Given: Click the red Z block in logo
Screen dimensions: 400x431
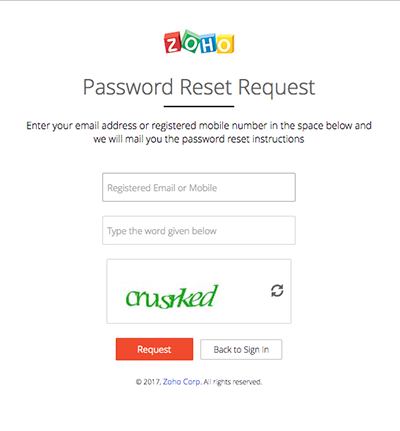Looking at the screenshot, I should [x=172, y=43].
